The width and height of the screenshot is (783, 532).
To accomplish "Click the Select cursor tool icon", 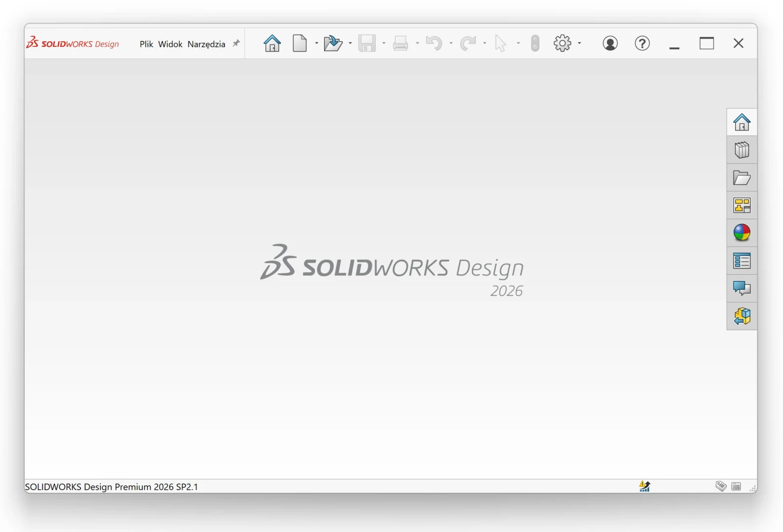I will 501,44.
